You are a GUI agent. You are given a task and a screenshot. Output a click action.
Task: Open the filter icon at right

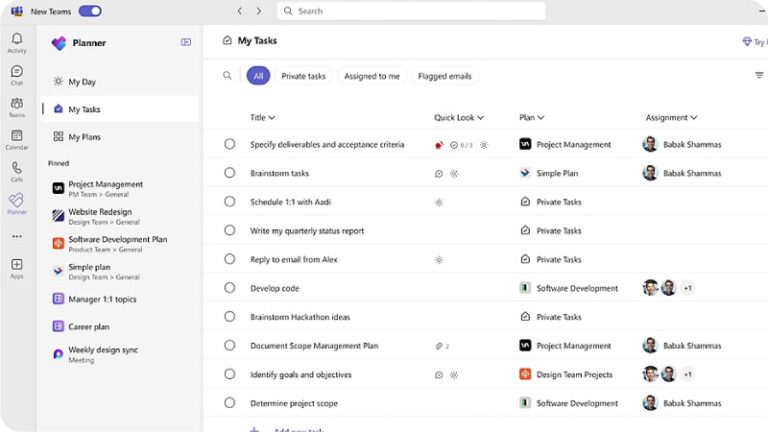click(x=759, y=75)
